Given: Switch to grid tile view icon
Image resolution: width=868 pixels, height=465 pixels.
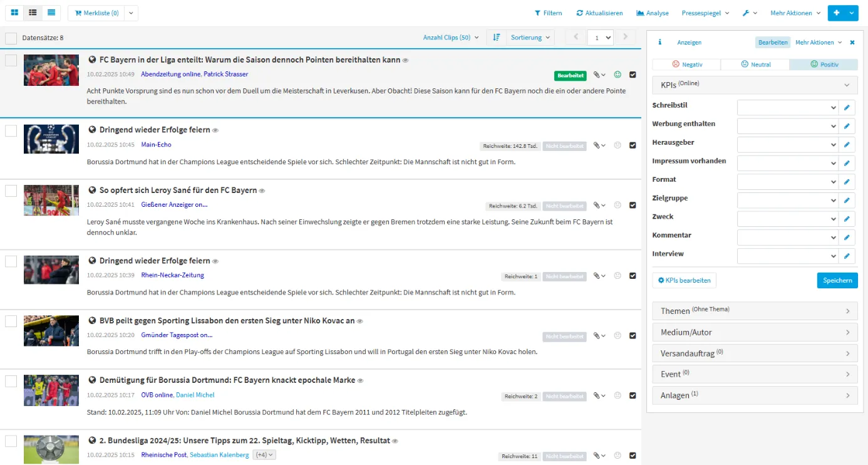Looking at the screenshot, I should 14,13.
